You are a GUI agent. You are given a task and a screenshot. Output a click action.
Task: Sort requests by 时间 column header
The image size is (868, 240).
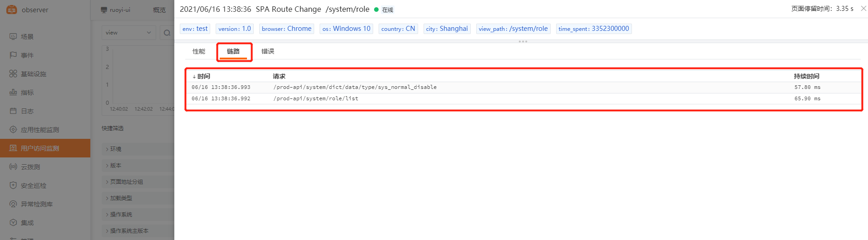[x=201, y=76]
